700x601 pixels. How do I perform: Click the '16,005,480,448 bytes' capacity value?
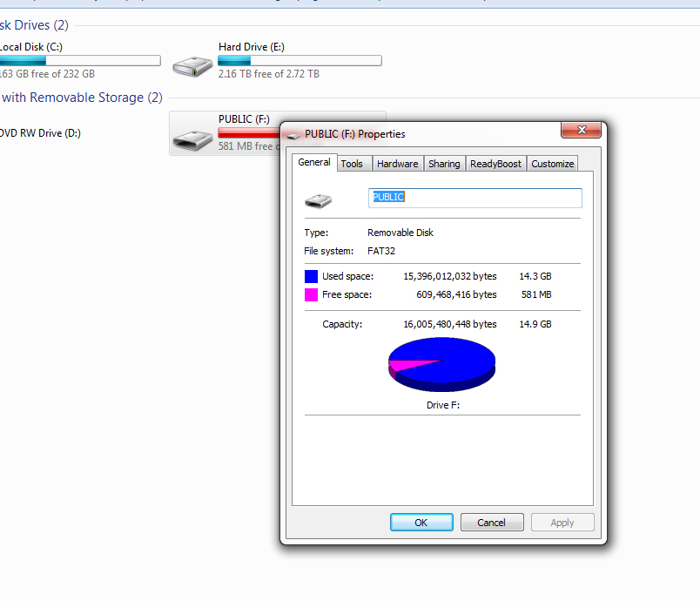pyautogui.click(x=450, y=324)
